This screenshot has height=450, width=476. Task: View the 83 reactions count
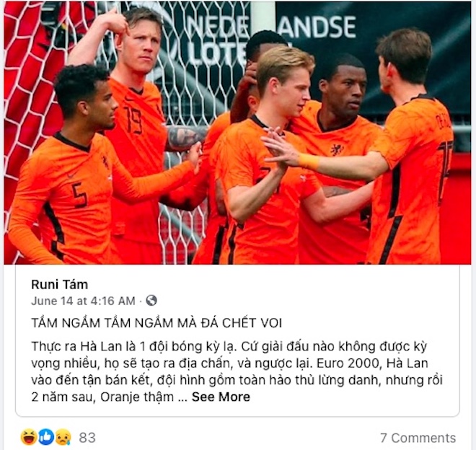pyautogui.click(x=87, y=438)
